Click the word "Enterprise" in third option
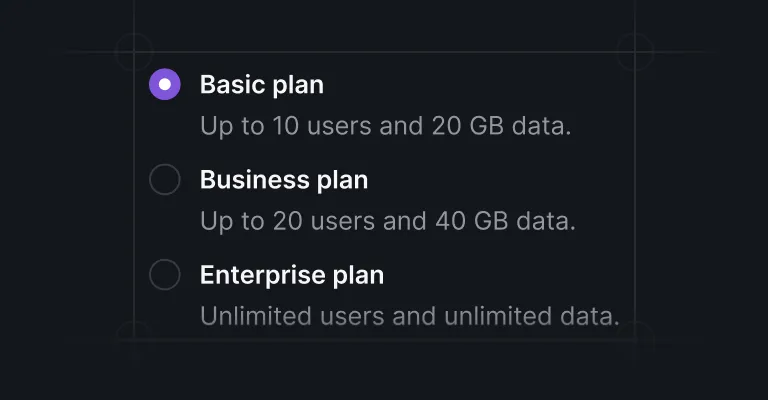This screenshot has width=768, height=400. pyautogui.click(x=263, y=275)
